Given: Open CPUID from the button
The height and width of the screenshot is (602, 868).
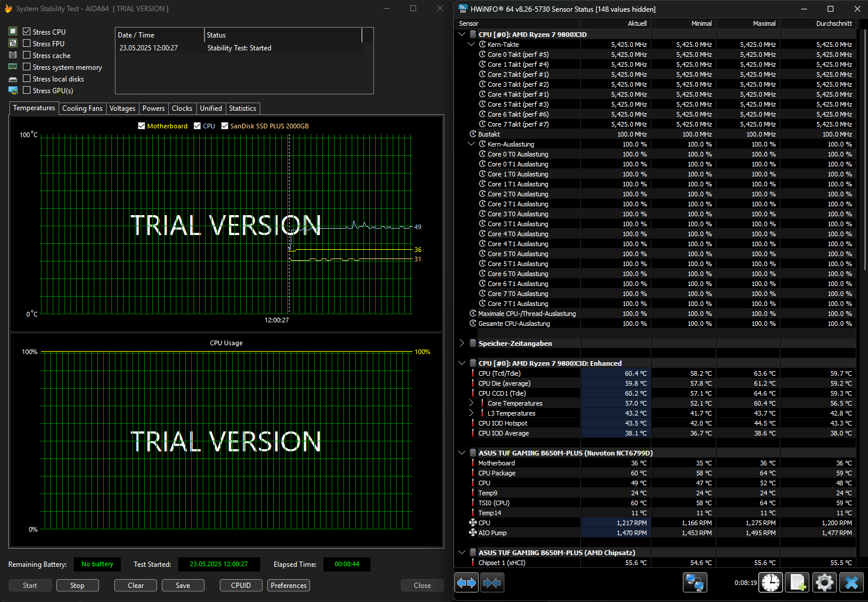Looking at the screenshot, I should 241,586.
